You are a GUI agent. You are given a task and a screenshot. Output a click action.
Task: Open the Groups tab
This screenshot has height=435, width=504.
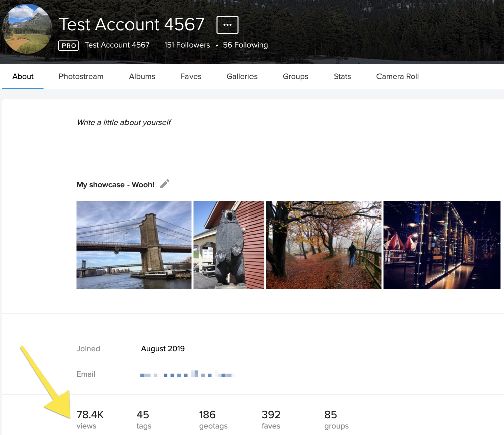pos(295,77)
